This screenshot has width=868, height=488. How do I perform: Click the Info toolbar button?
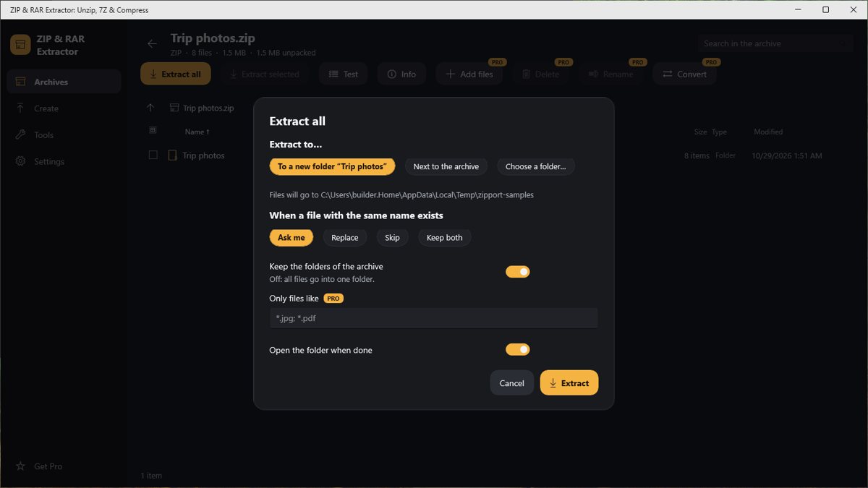(x=401, y=74)
